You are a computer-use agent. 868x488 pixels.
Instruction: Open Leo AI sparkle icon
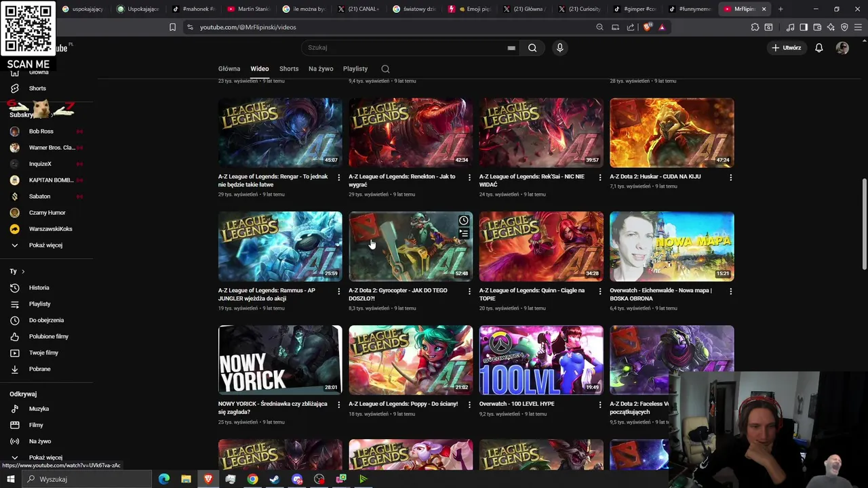[831, 27]
